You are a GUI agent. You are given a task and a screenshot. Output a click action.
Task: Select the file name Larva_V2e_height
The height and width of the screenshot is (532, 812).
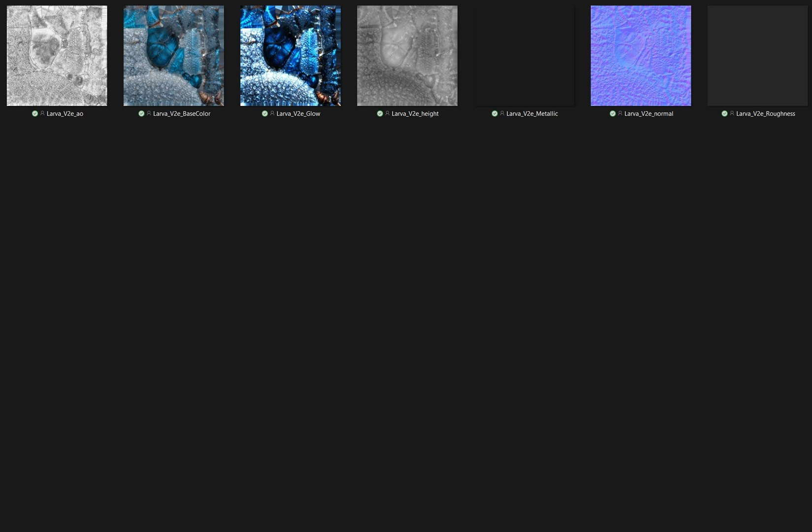tap(415, 114)
